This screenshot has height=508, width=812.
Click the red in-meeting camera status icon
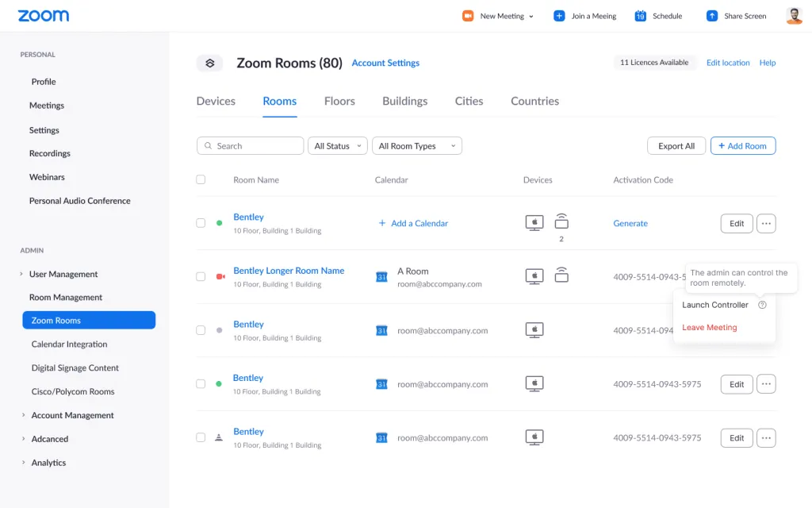pyautogui.click(x=220, y=277)
